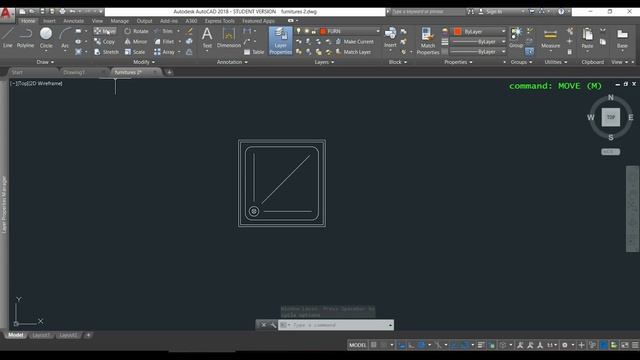Select the Text annotation tool
The image size is (640, 360).
click(x=207, y=38)
